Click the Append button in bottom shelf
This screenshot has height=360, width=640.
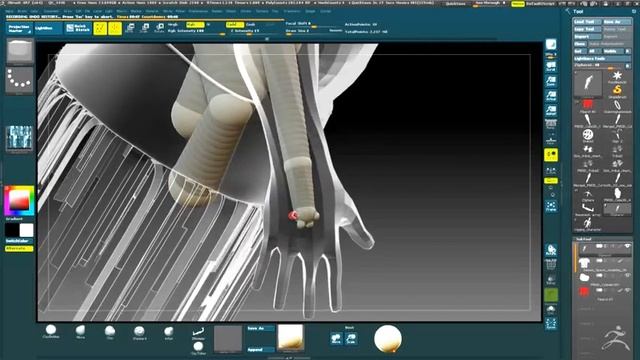(260, 350)
